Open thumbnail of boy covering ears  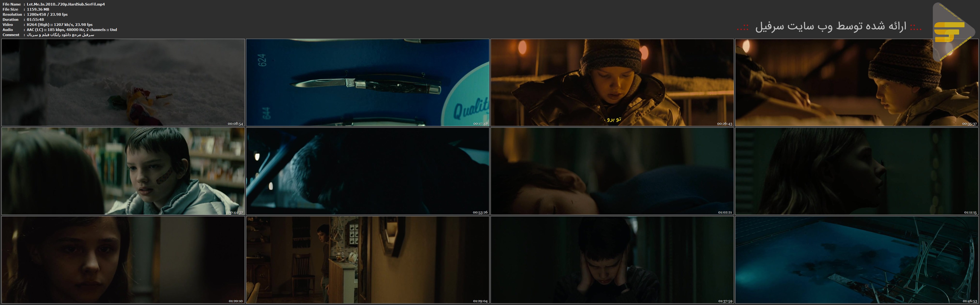pos(612,260)
